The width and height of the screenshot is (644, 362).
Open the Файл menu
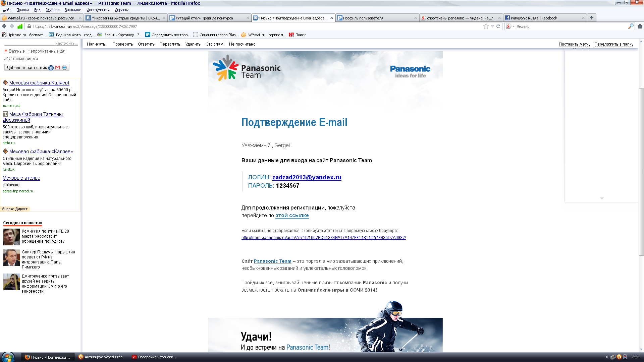pyautogui.click(x=7, y=10)
